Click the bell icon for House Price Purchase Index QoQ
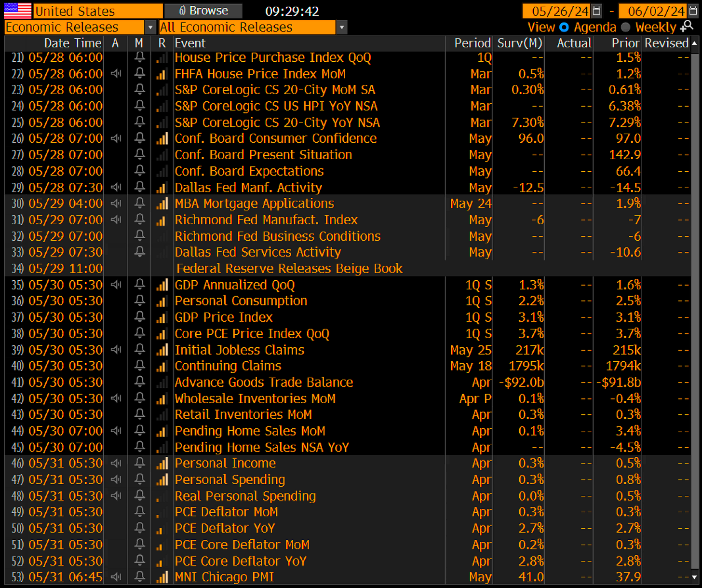This screenshot has width=702, height=588. [140, 57]
